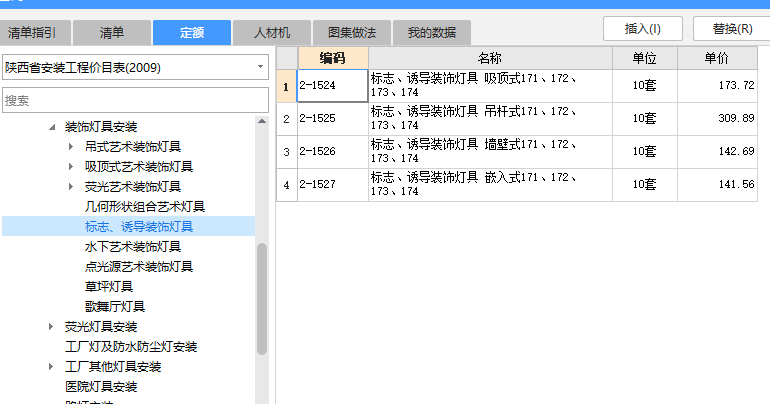
Task: Click the 名称 column header
Action: 490,58
